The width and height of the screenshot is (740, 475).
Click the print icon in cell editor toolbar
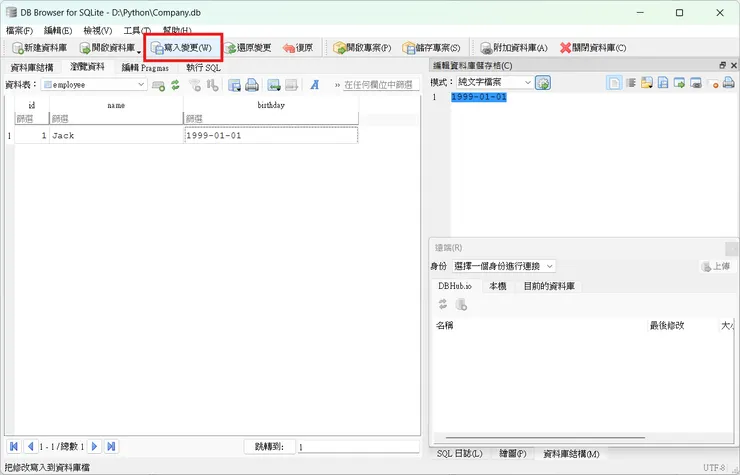point(729,83)
